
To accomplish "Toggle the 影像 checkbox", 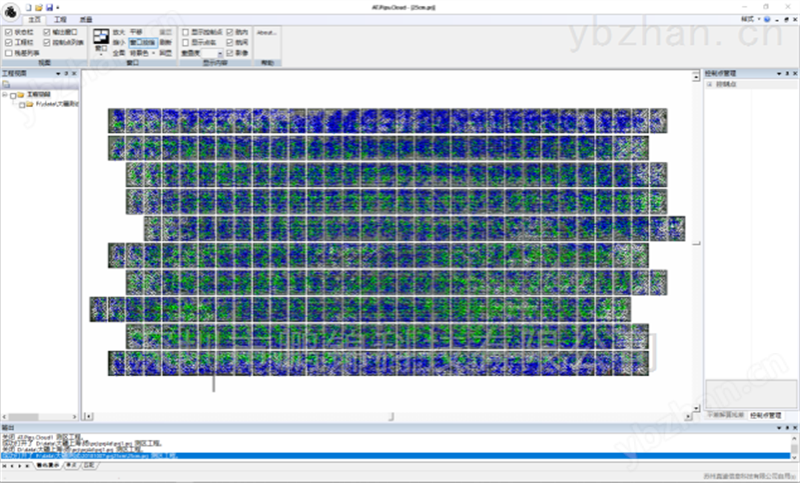I will pyautogui.click(x=230, y=53).
